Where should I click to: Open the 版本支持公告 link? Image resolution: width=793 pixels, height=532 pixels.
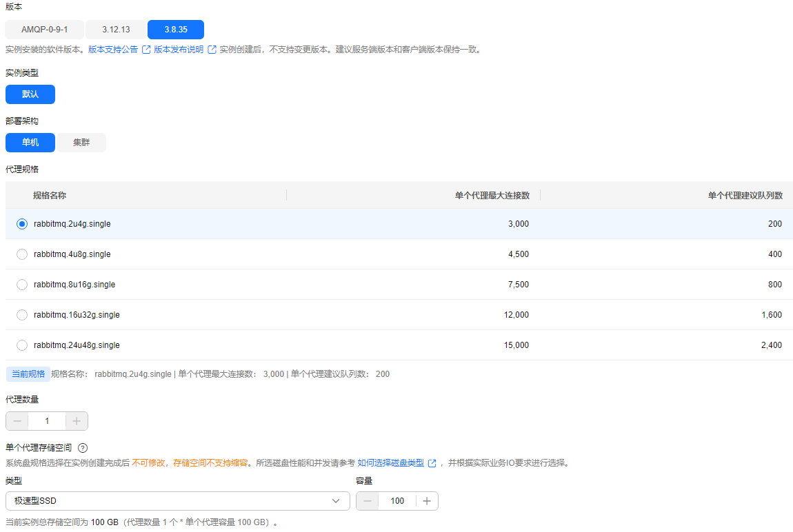point(113,50)
